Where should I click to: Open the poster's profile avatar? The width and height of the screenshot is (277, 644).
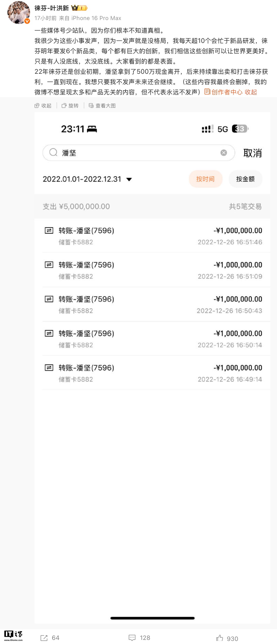(19, 13)
